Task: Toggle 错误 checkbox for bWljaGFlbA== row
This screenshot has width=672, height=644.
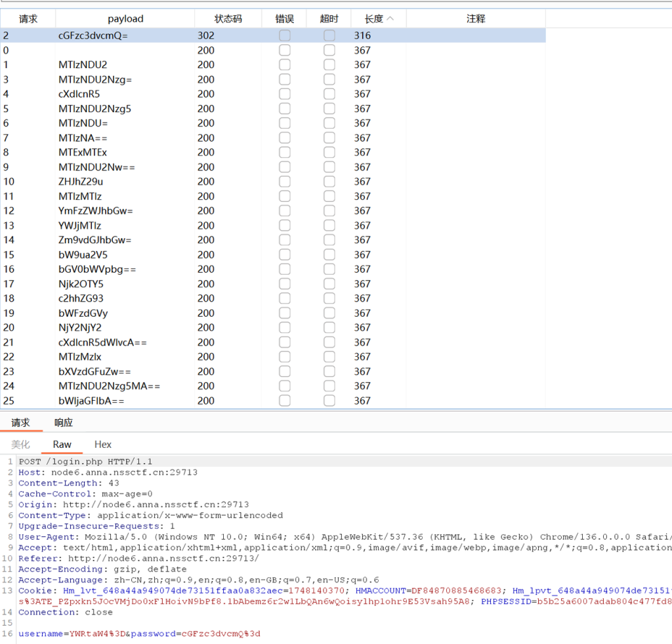Action: click(x=285, y=401)
